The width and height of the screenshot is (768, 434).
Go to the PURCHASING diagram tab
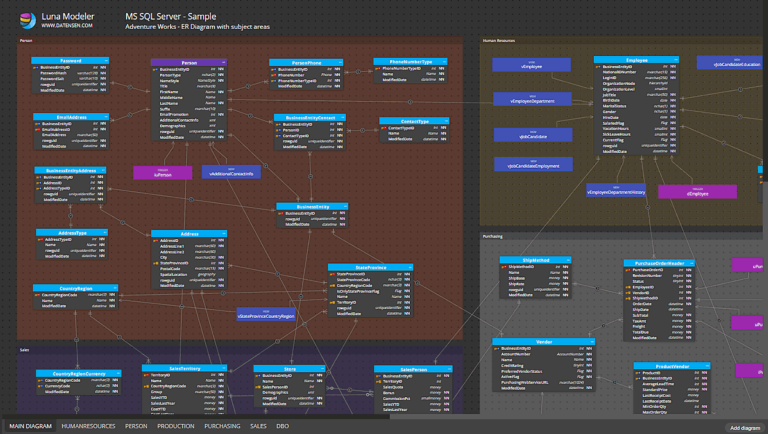tap(222, 426)
